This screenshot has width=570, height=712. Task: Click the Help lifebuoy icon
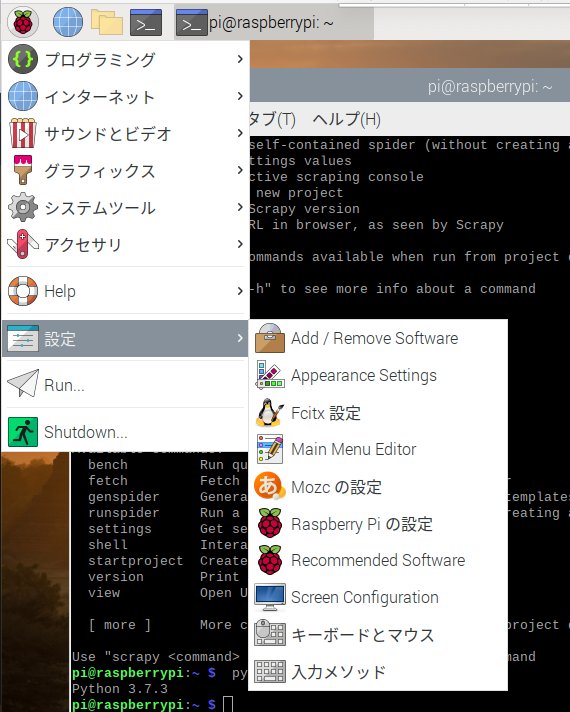[23, 291]
